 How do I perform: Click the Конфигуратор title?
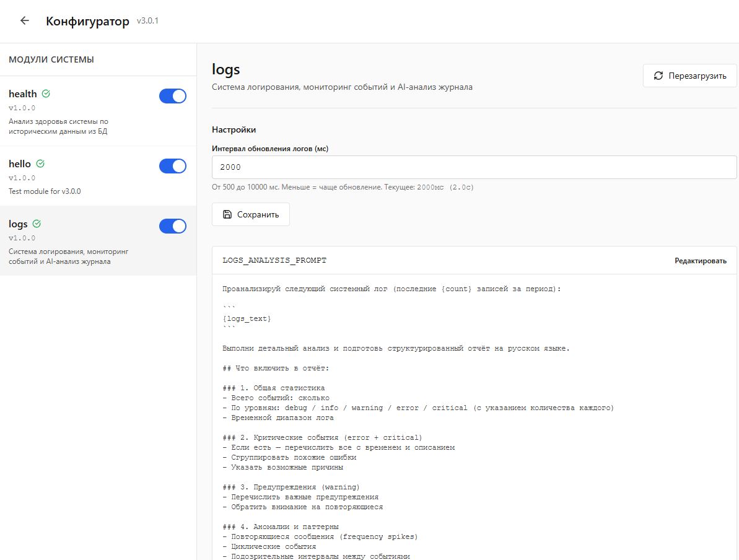pos(88,21)
